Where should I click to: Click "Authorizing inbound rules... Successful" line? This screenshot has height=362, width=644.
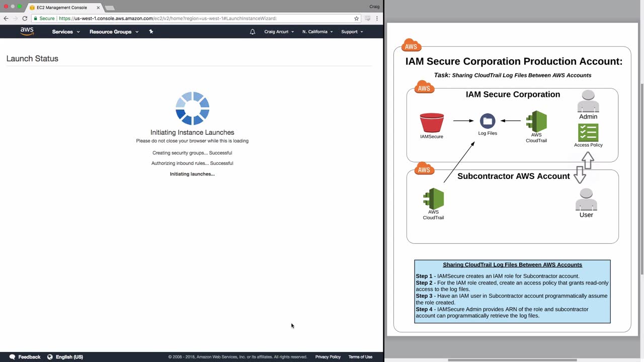pyautogui.click(x=192, y=163)
